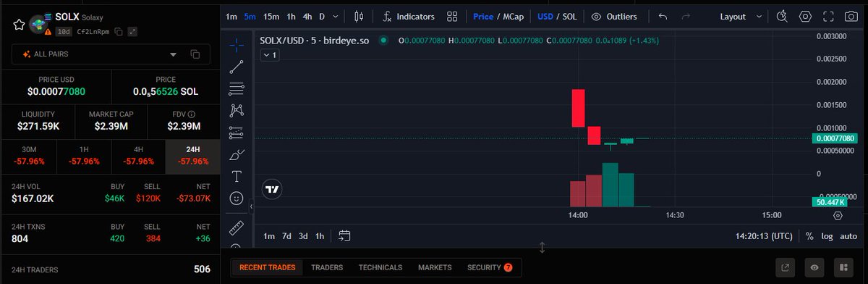Image resolution: width=868 pixels, height=284 pixels.
Task: Select the forecasting and measurement tool
Action: pos(237,133)
